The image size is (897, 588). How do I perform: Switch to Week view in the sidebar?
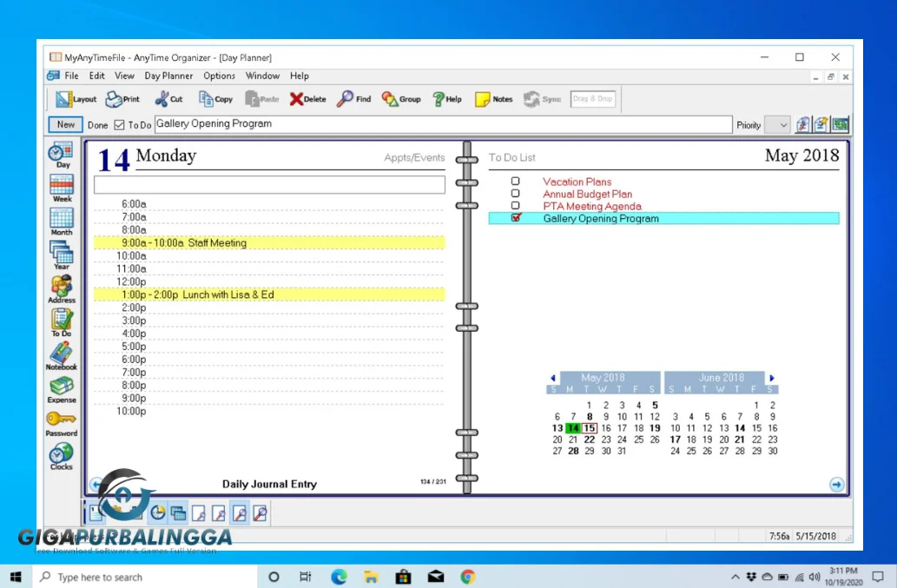pos(61,188)
